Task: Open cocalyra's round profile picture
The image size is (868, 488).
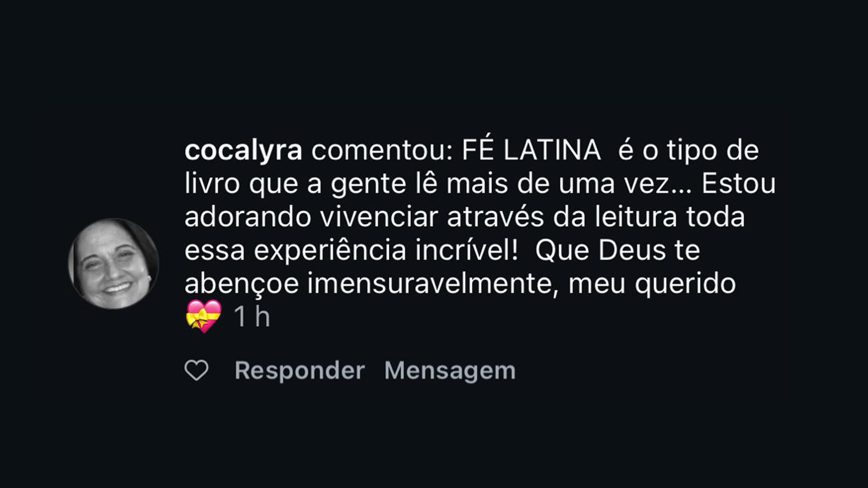Action: (x=113, y=264)
